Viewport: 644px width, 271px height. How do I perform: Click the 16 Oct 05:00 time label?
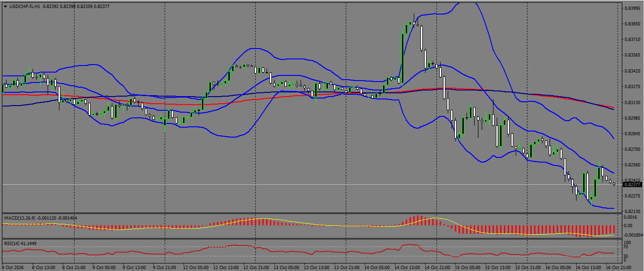(x=558, y=267)
